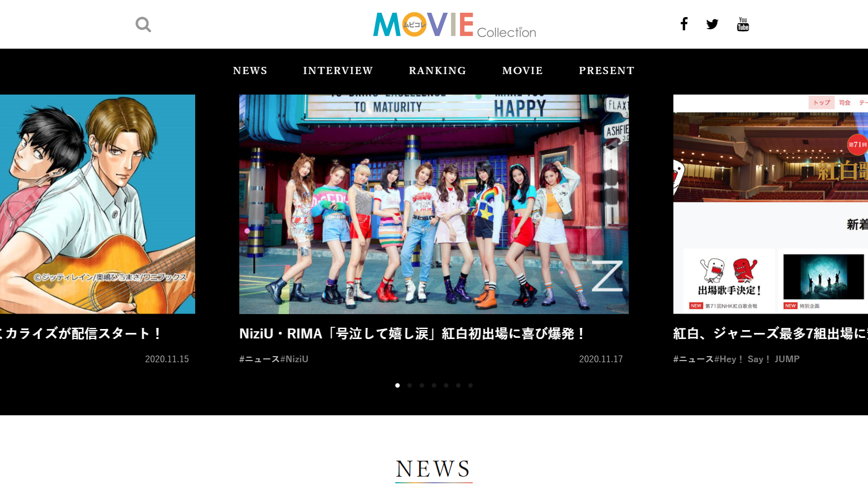Open the RANKING menu item

pyautogui.click(x=437, y=70)
